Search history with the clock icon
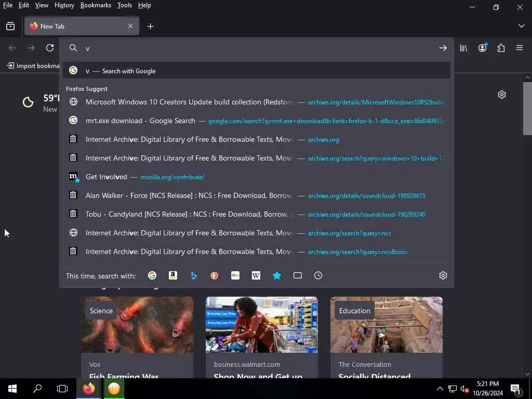 pos(318,275)
